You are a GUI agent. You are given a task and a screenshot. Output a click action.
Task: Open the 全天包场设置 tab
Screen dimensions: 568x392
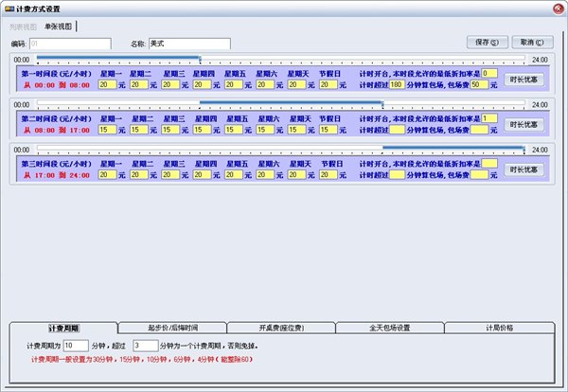click(390, 328)
